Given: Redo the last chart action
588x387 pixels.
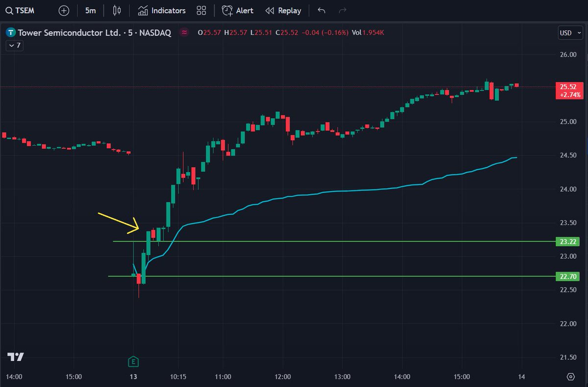Looking at the screenshot, I should tap(343, 10).
